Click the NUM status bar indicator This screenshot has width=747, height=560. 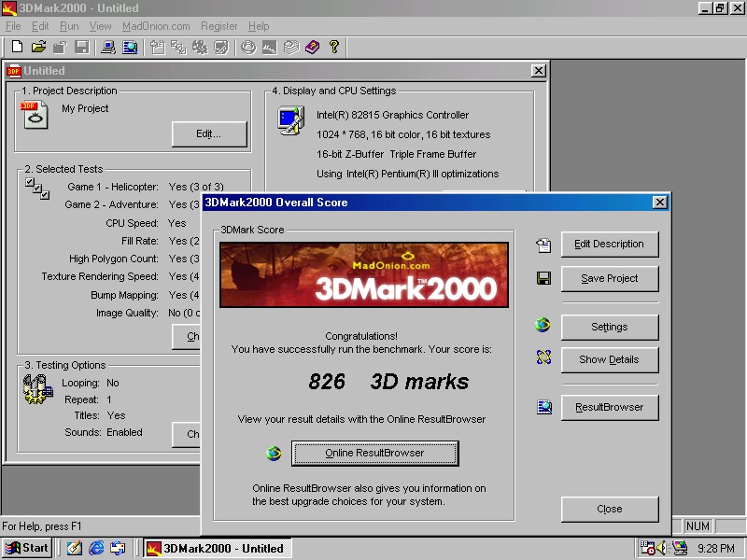[x=698, y=526]
